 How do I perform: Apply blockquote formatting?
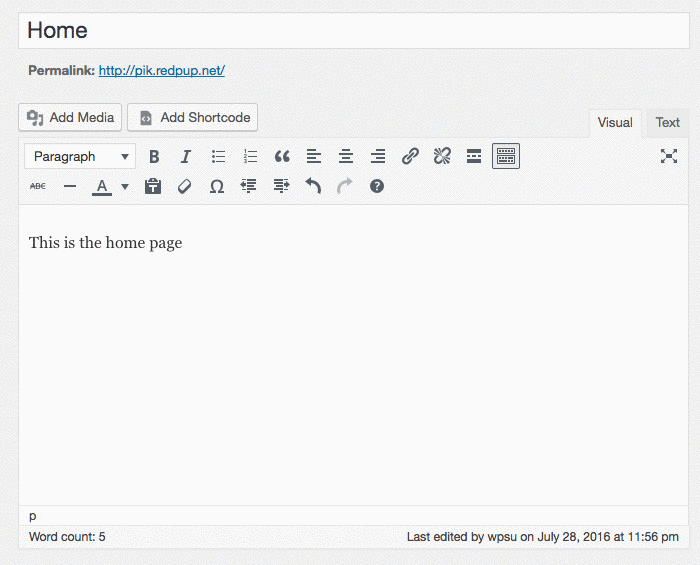282,157
